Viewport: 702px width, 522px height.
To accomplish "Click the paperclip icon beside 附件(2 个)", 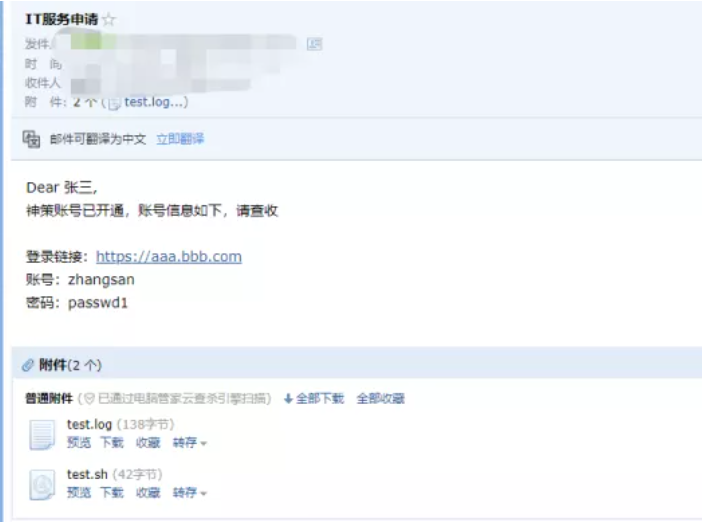I will click(x=28, y=365).
